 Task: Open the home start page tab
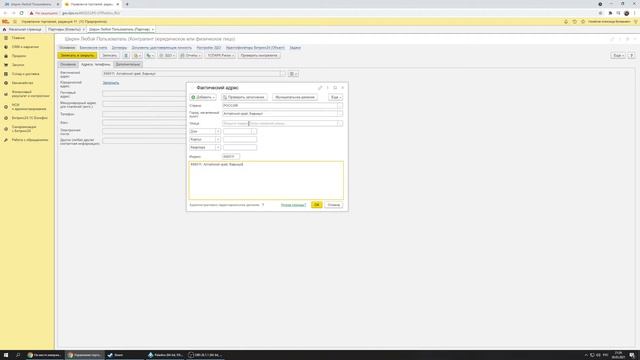pos(22,29)
